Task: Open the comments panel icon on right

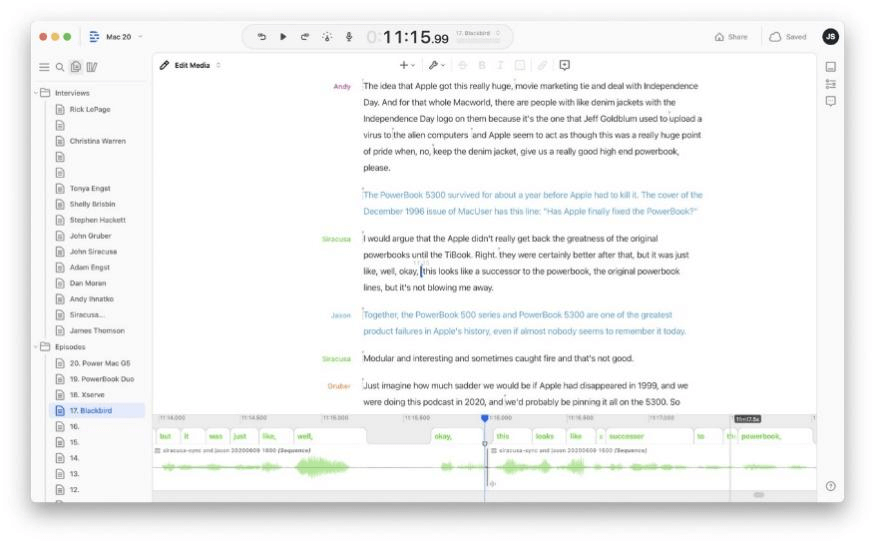Action: point(831,102)
